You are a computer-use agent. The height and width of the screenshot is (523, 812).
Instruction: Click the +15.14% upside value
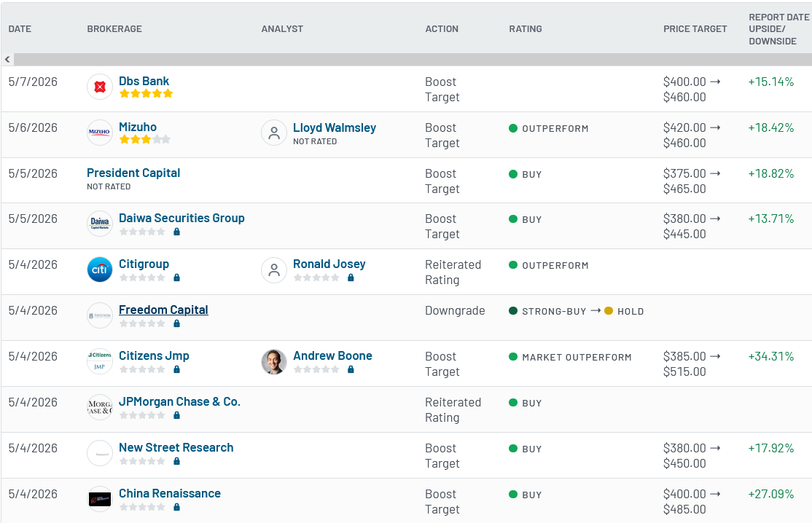[771, 82]
